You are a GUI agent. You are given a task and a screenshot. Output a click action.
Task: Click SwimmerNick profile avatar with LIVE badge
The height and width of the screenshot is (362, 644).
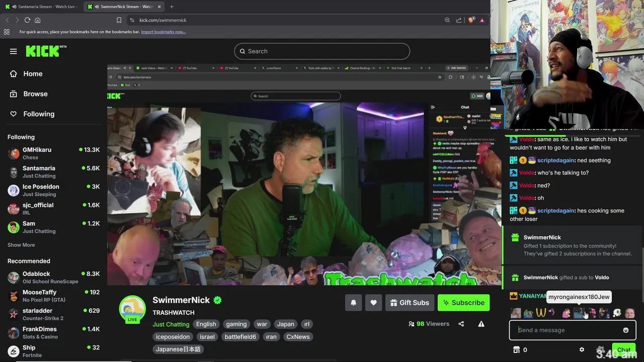coord(132,309)
